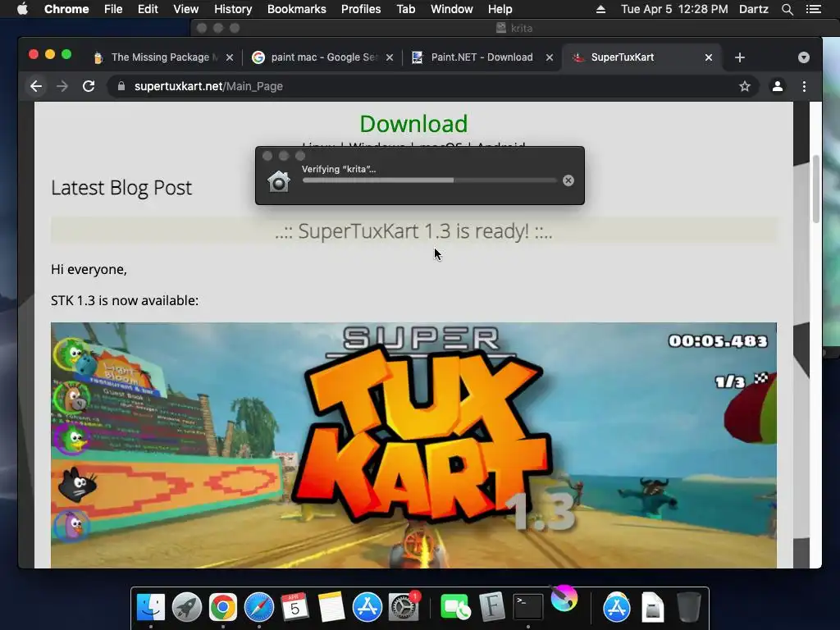Click the Verifying krita progress bar

(430, 180)
